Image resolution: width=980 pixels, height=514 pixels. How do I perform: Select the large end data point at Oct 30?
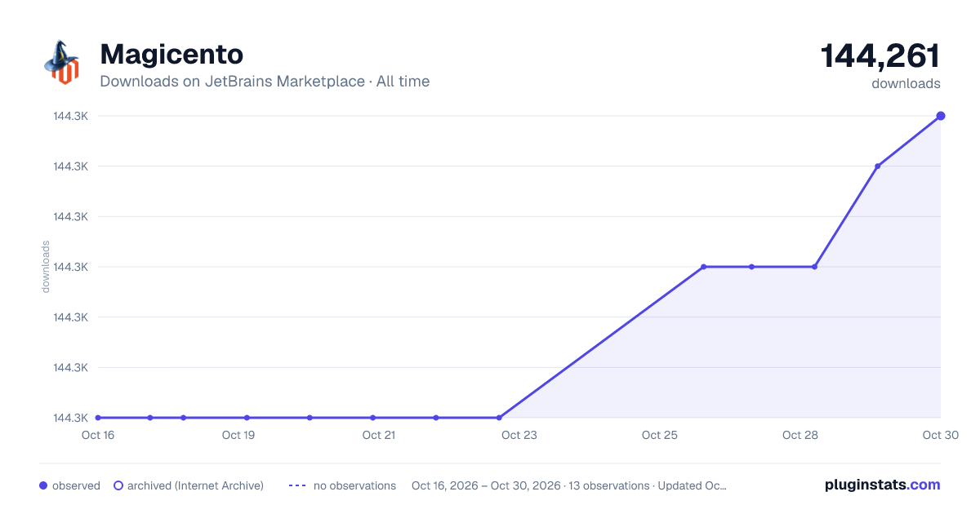coord(941,116)
